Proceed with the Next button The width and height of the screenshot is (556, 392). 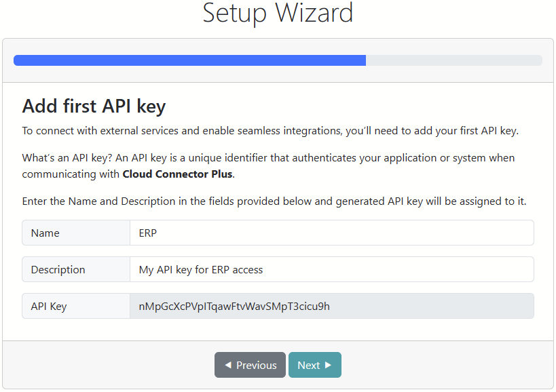314,365
